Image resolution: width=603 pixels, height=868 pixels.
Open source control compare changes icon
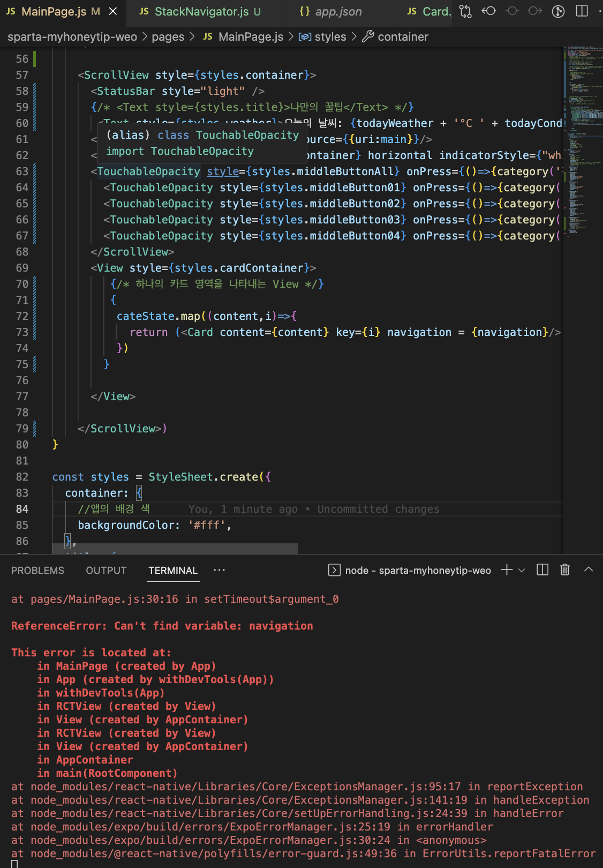click(466, 11)
